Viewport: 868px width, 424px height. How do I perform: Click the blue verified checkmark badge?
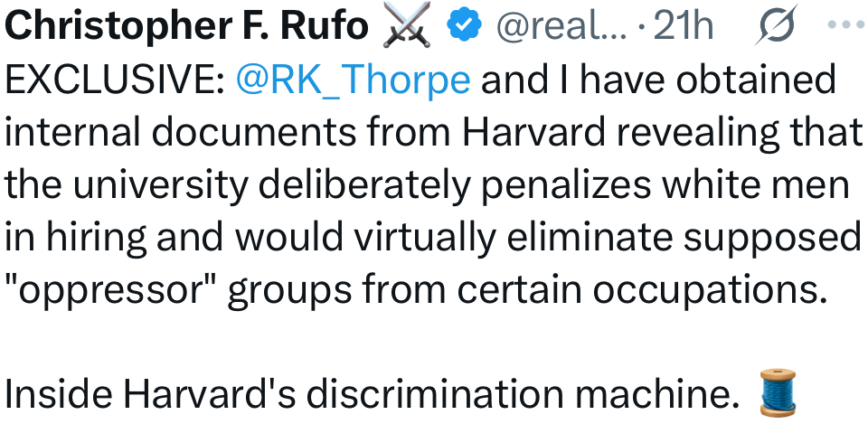(464, 27)
